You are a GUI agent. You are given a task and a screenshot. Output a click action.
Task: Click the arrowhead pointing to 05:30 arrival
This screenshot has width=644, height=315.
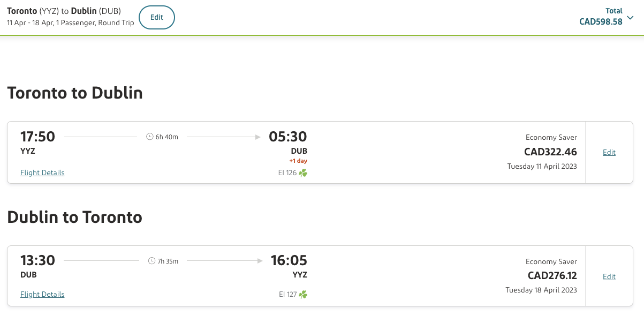(x=259, y=137)
